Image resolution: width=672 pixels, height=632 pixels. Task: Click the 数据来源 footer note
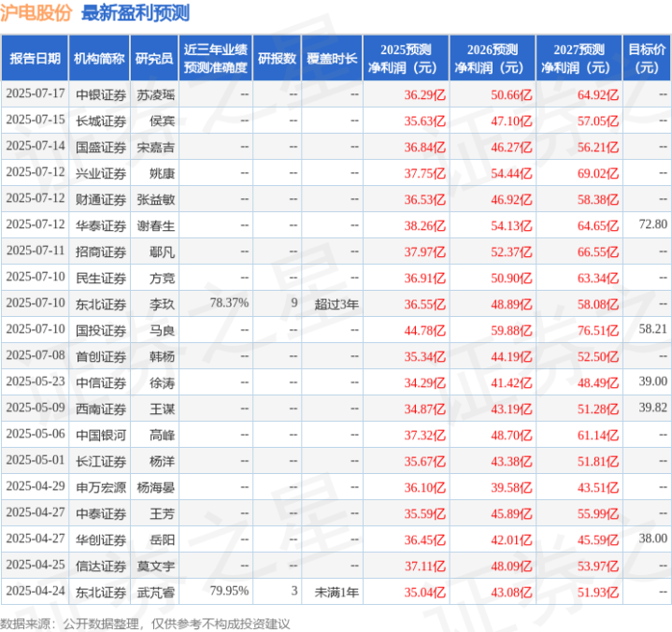point(145,624)
